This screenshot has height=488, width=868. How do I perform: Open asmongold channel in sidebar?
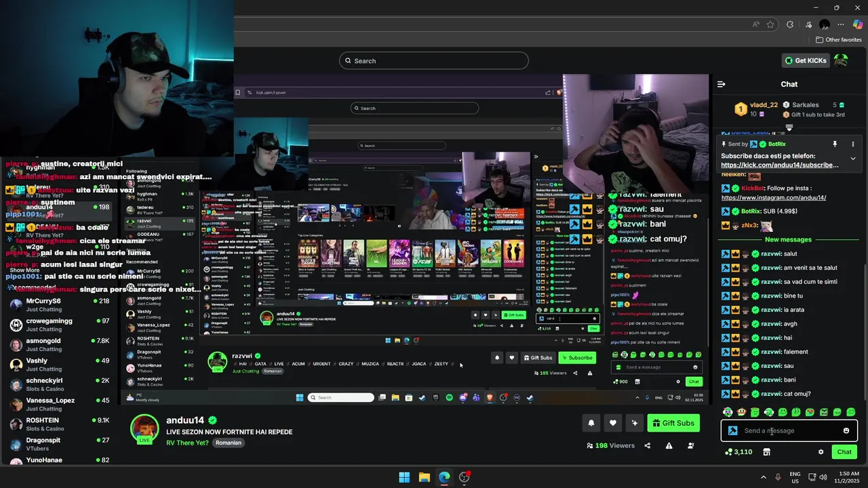tap(60, 344)
